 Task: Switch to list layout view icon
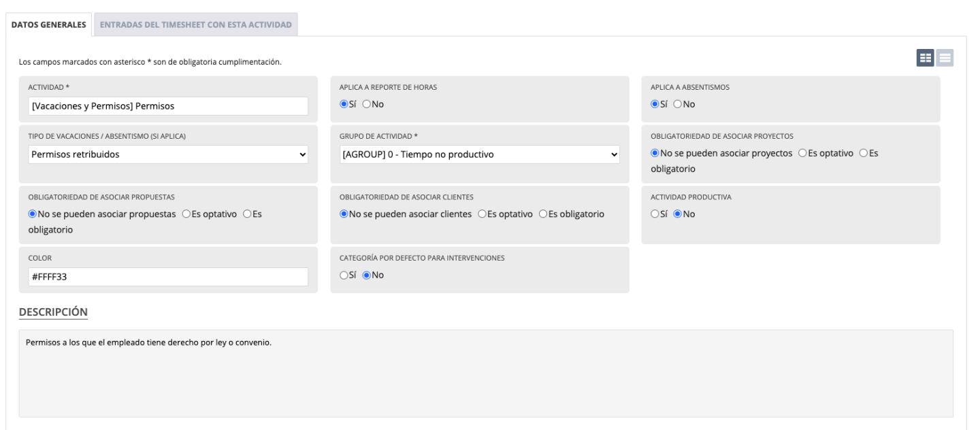point(945,59)
